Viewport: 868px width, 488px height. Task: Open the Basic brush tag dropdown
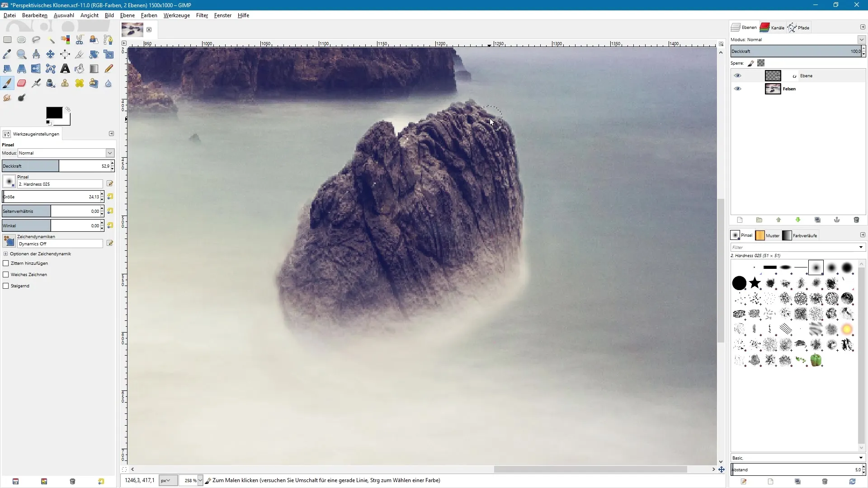[x=861, y=458]
